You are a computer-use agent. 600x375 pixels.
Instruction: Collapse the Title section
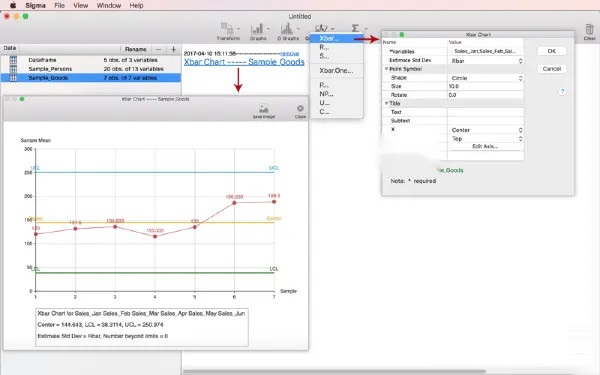386,103
